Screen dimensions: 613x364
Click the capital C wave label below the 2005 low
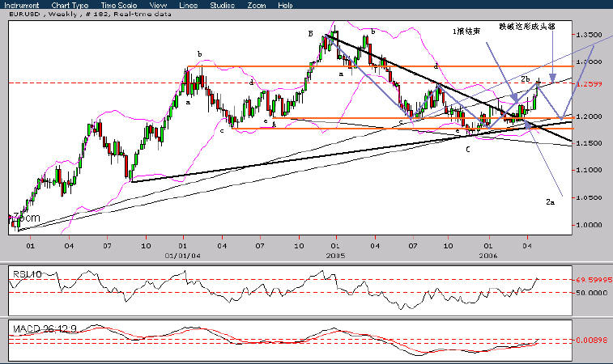click(468, 149)
